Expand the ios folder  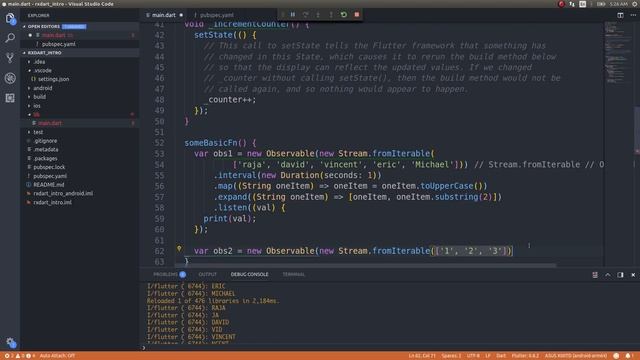click(80, 106)
